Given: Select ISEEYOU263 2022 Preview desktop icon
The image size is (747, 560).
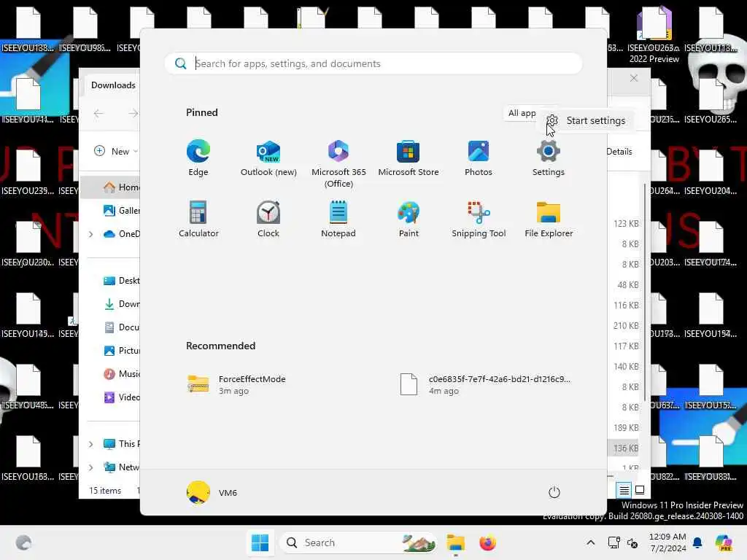Looking at the screenshot, I should [654, 34].
